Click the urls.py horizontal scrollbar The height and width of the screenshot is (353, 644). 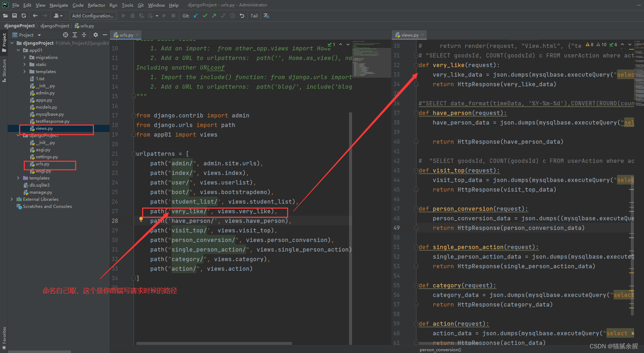[x=214, y=343]
